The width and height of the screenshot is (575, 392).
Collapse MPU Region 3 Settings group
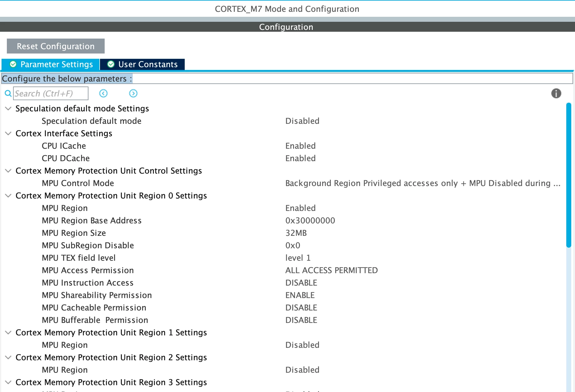(x=8, y=382)
